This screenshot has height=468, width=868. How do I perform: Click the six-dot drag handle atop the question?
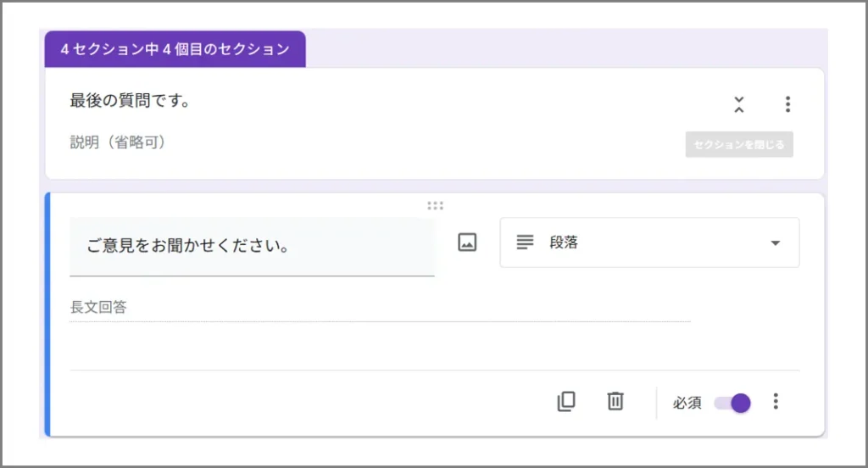[x=435, y=206]
